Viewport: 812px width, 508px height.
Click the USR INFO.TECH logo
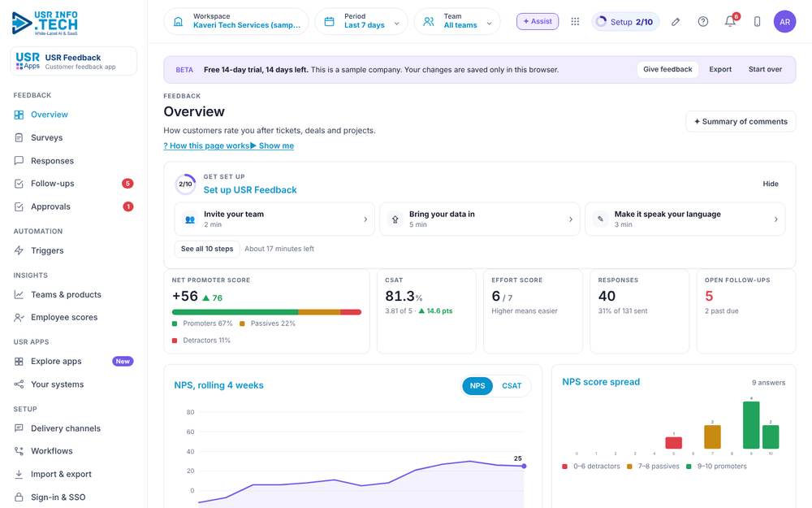tap(45, 23)
